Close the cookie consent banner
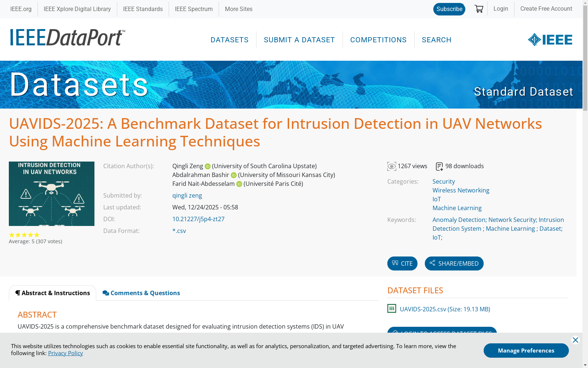588x368 pixels. (x=576, y=340)
